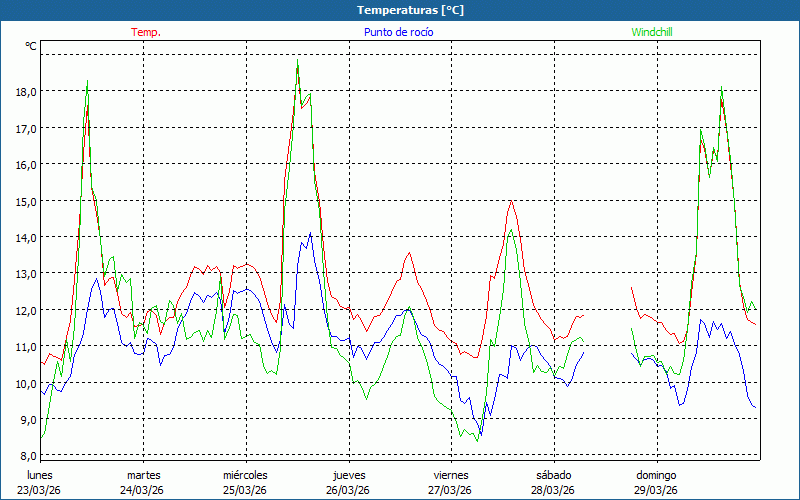800x500 pixels.
Task: Click the sábado day label
Action: (x=553, y=475)
